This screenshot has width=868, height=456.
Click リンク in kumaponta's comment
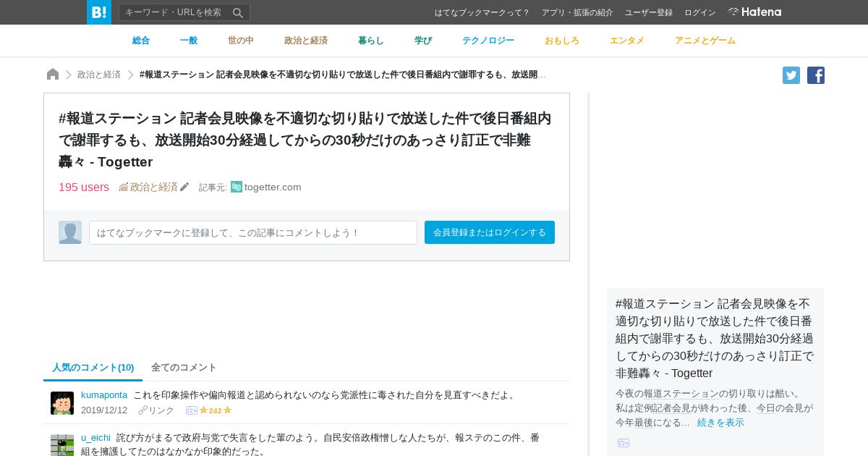161,410
